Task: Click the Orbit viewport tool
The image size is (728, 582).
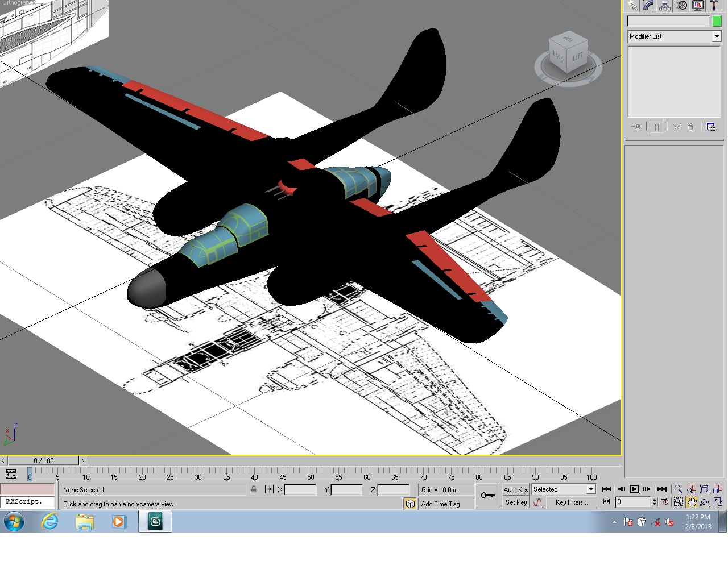Action: [x=705, y=502]
